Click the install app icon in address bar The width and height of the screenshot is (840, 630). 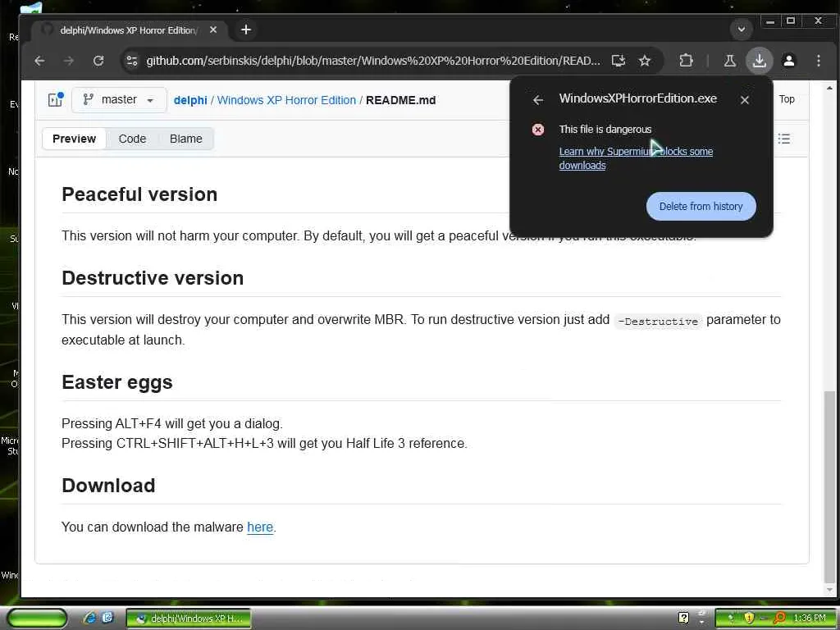[619, 61]
